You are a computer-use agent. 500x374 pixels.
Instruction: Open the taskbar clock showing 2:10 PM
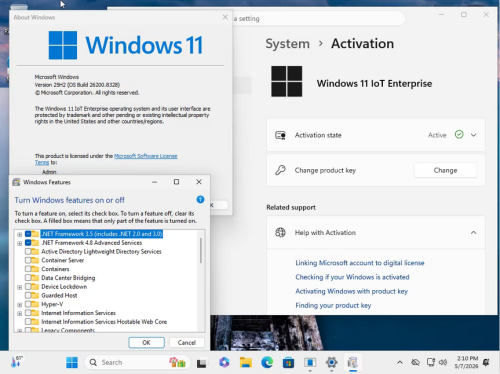pyautogui.click(x=467, y=362)
